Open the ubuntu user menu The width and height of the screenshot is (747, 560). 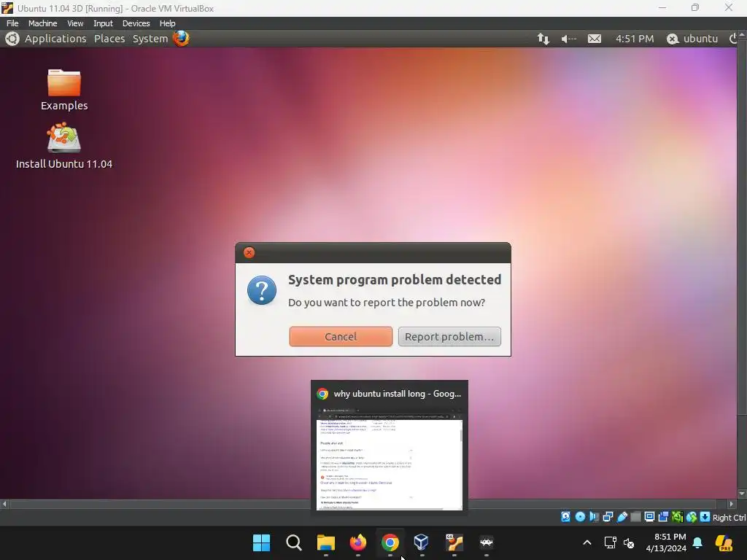[692, 39]
